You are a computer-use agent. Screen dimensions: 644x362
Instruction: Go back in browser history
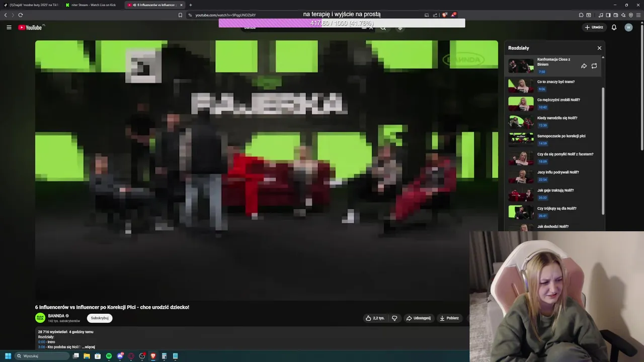(6, 15)
